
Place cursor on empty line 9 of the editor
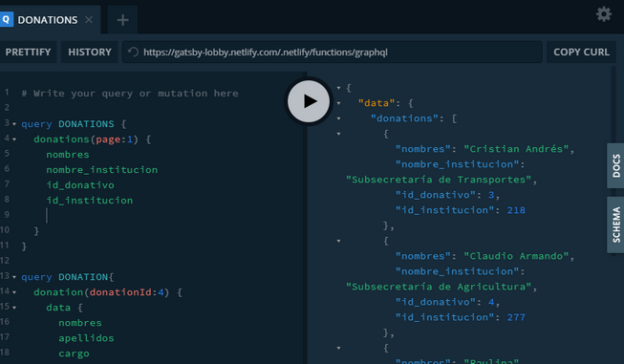(x=160, y=215)
